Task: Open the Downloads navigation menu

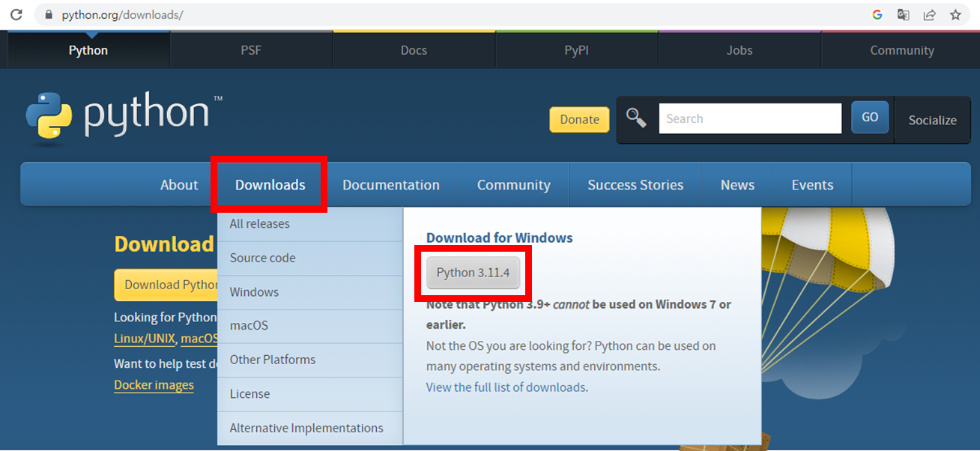Action: [270, 185]
